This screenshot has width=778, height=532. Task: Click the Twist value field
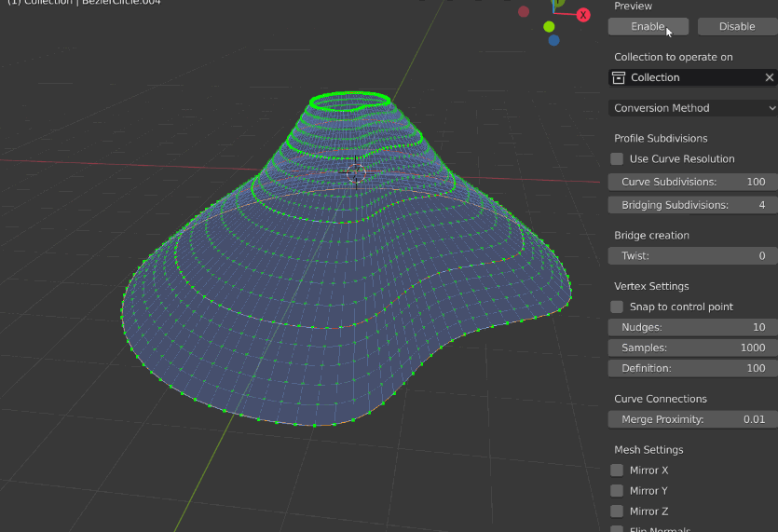point(692,255)
